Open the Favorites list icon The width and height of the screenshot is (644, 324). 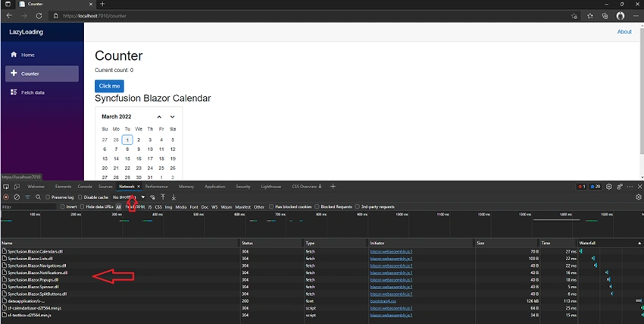pyautogui.click(x=590, y=16)
